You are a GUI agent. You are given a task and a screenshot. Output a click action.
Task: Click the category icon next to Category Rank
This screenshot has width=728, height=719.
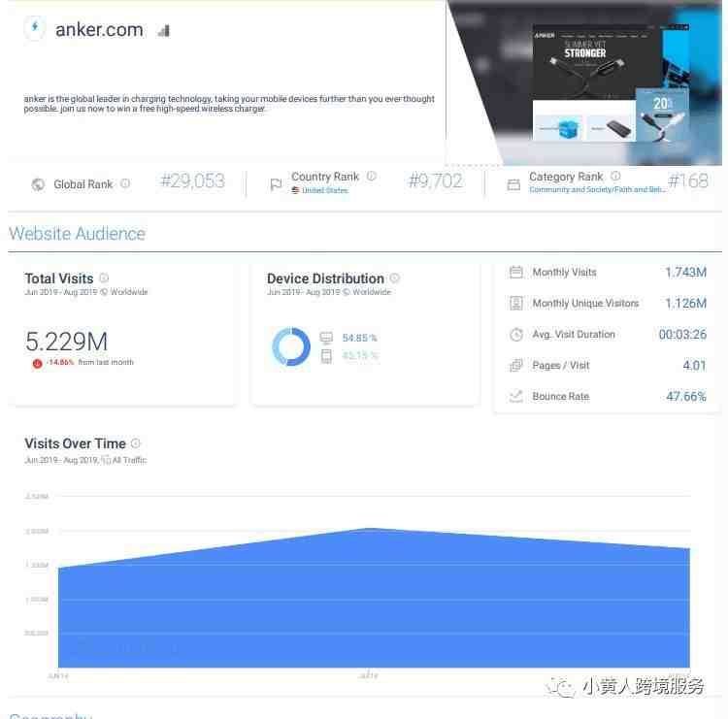[513, 184]
